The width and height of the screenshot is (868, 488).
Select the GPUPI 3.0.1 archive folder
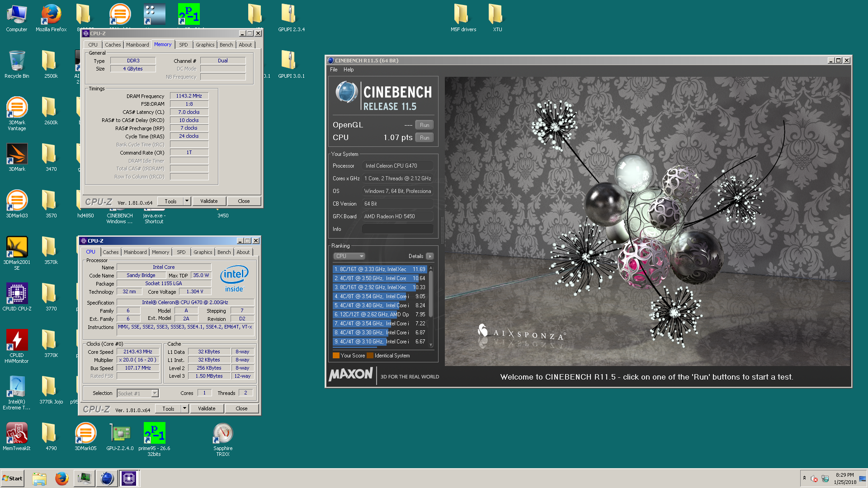pos(291,65)
